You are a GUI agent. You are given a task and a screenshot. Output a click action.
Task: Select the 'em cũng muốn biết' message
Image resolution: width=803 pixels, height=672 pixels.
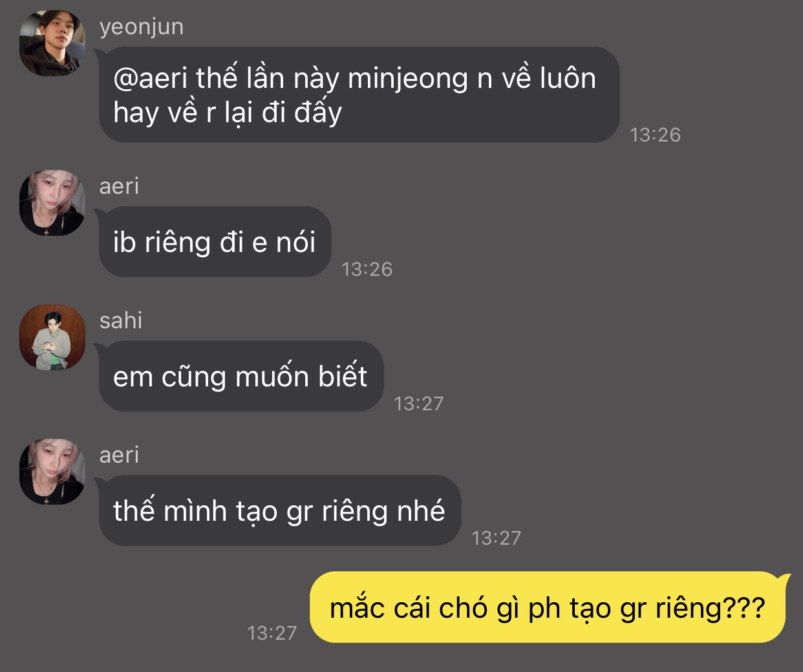241,376
